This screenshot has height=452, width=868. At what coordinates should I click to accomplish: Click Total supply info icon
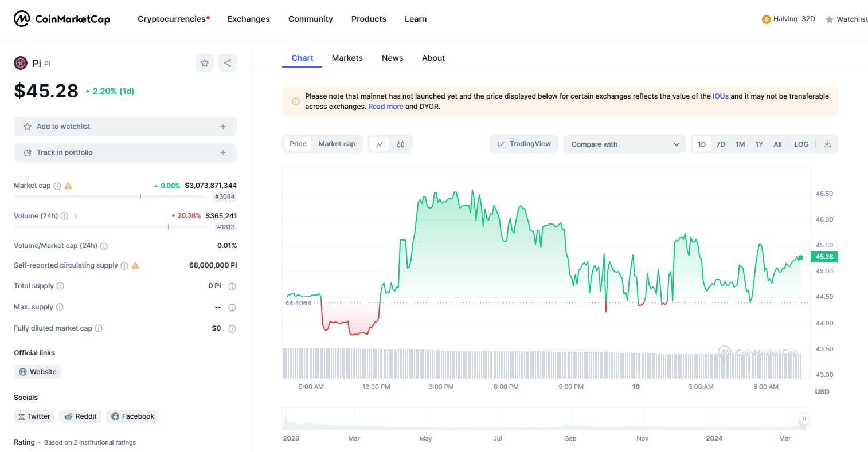tap(60, 286)
